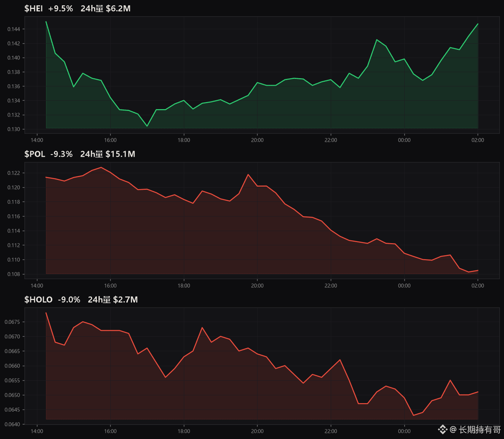
Task: Click the 0.138 price axis label
Action: coord(14,72)
